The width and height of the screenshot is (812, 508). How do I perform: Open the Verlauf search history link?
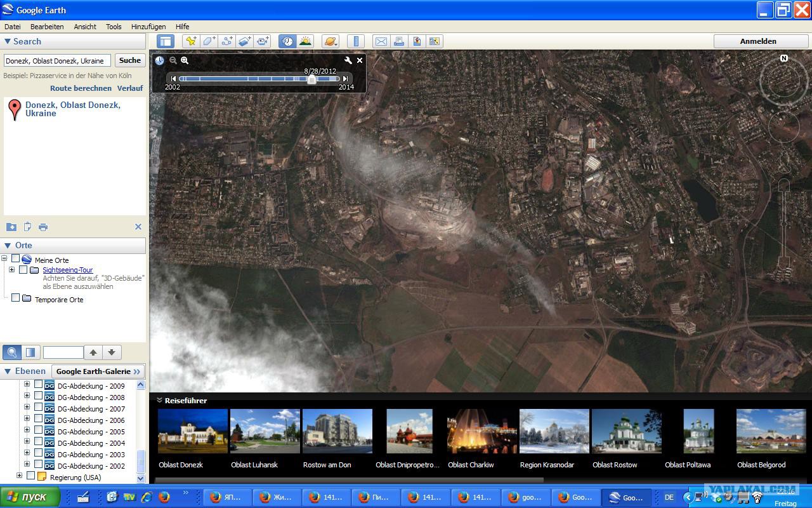pyautogui.click(x=130, y=88)
